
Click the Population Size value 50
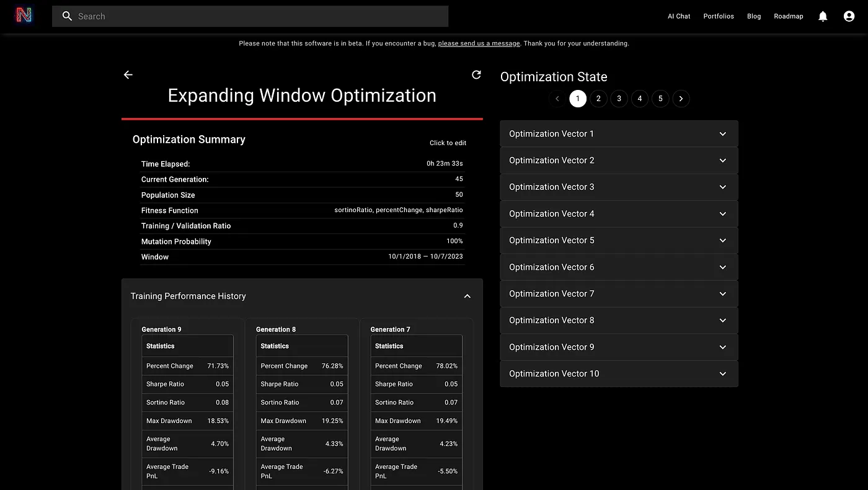pos(459,194)
